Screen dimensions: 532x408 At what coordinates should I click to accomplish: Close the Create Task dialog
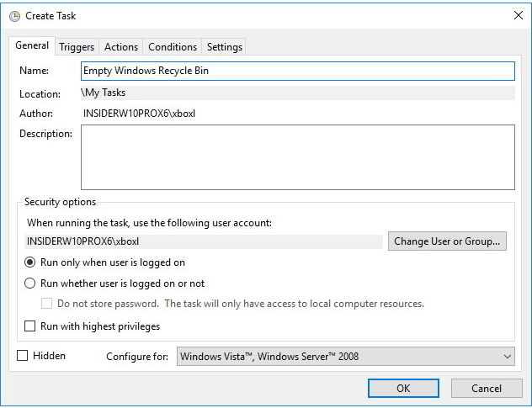[517, 15]
